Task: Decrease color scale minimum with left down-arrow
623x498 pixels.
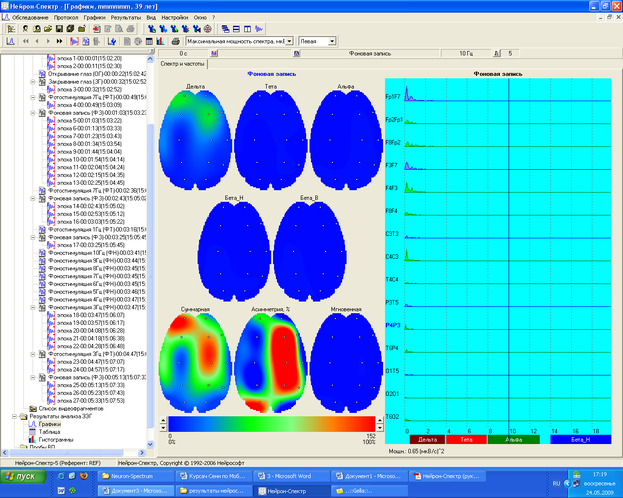Action: tap(163, 428)
